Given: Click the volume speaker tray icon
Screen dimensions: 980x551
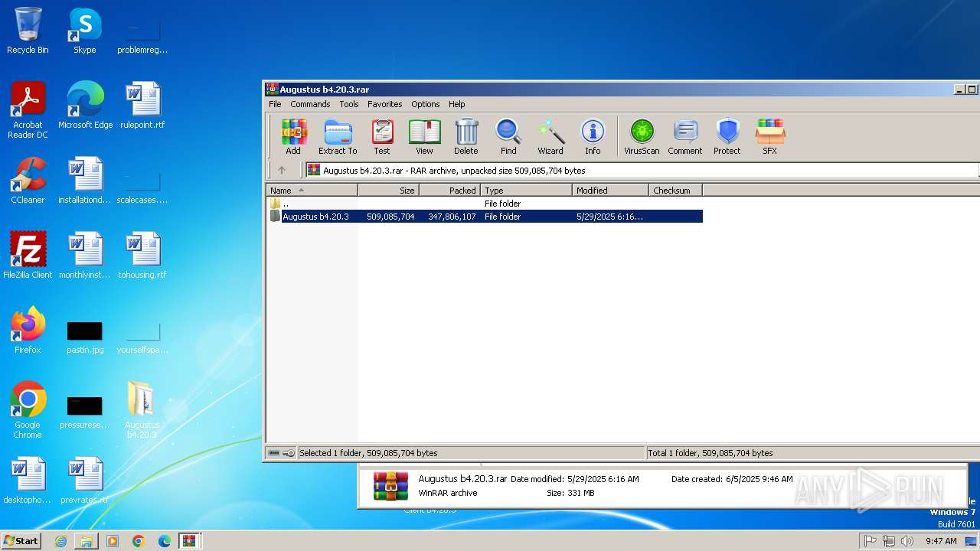Looking at the screenshot, I should [907, 541].
